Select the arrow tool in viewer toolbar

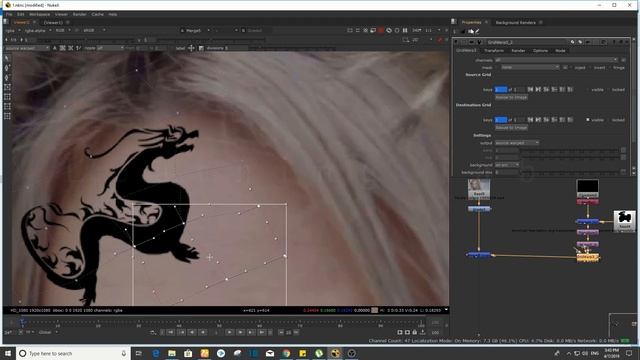[x=7, y=59]
